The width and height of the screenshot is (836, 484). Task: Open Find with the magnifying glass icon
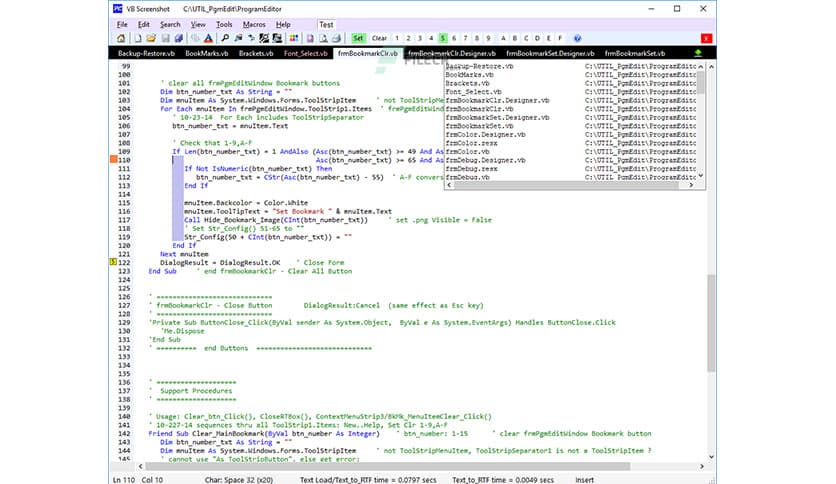[x=225, y=38]
